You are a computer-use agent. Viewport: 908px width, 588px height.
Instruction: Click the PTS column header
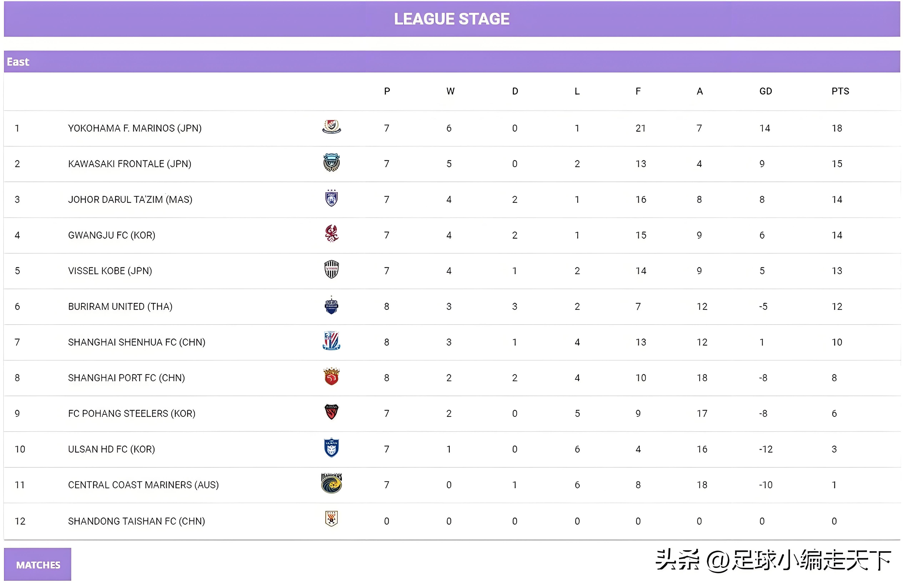click(x=840, y=91)
